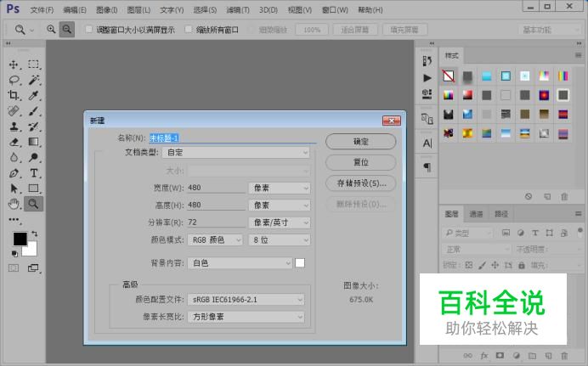Image resolution: width=588 pixels, height=366 pixels.
Task: Open the 滤镜(T) menu
Action: 238,10
